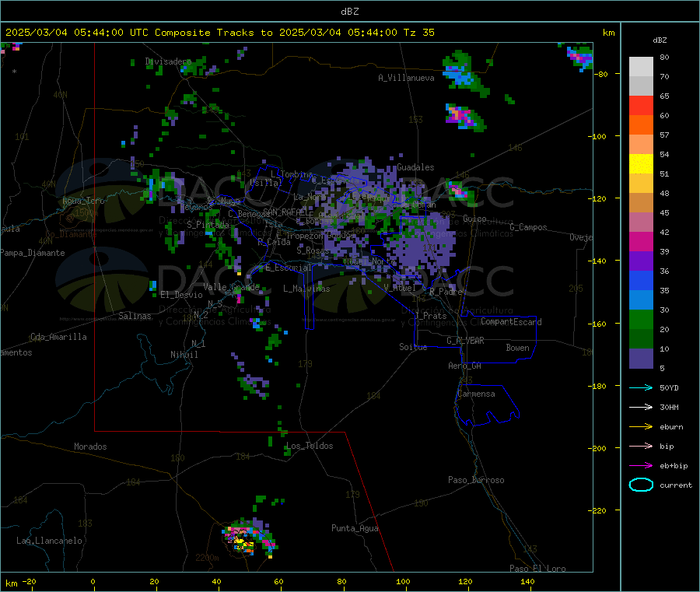Click the S_Rosas location label
Image resolution: width=700 pixels, height=592 pixels.
click(x=313, y=250)
